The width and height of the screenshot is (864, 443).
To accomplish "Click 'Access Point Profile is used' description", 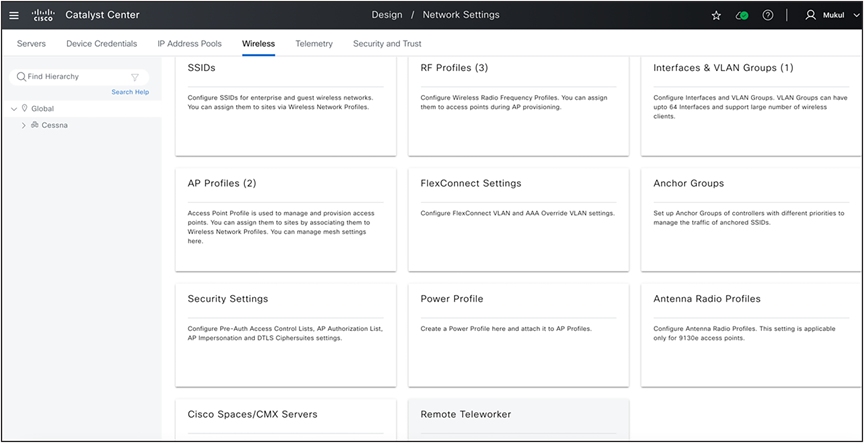I will (x=281, y=227).
